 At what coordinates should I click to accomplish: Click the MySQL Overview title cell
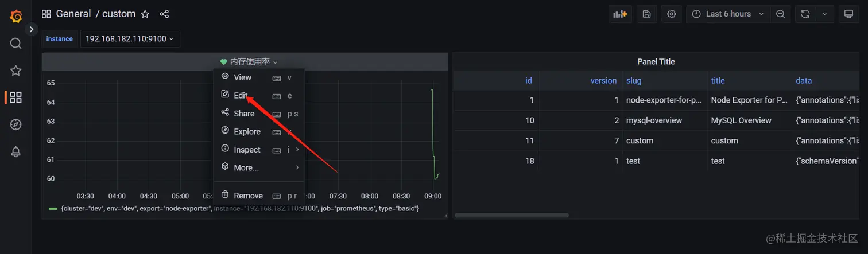(750, 120)
